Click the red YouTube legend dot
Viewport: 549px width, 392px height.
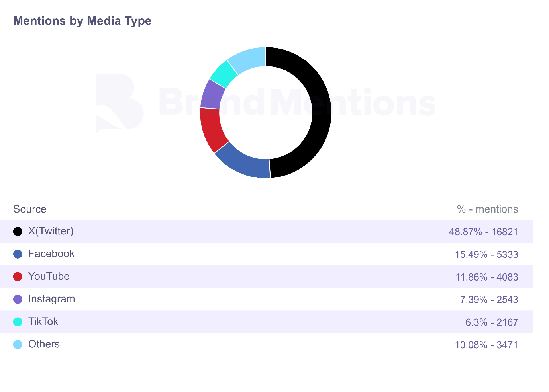18,277
